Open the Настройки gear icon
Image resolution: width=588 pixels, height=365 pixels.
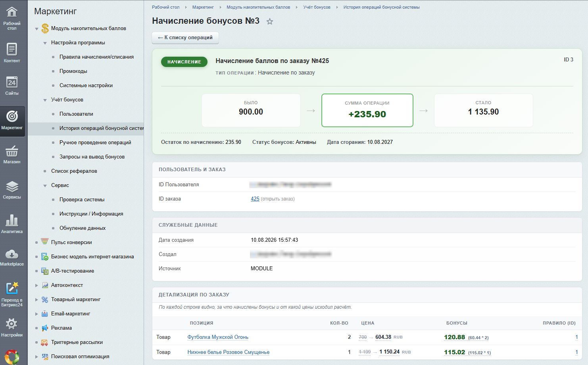12,324
